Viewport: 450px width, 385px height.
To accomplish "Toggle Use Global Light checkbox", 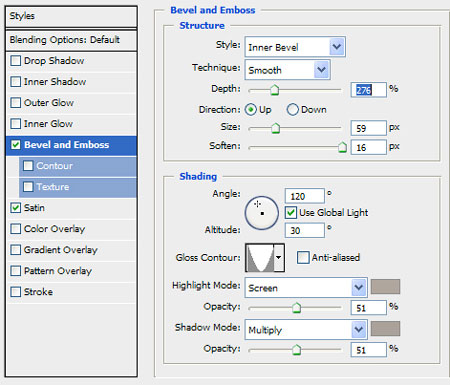I will [291, 212].
